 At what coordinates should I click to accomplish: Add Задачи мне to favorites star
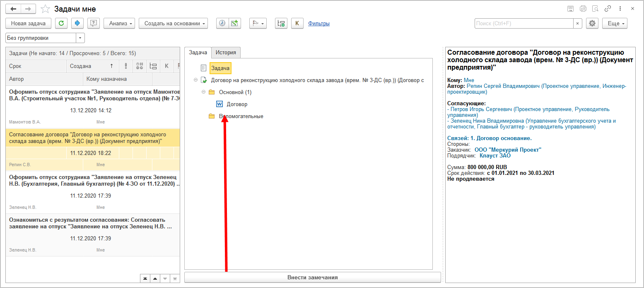click(x=46, y=9)
